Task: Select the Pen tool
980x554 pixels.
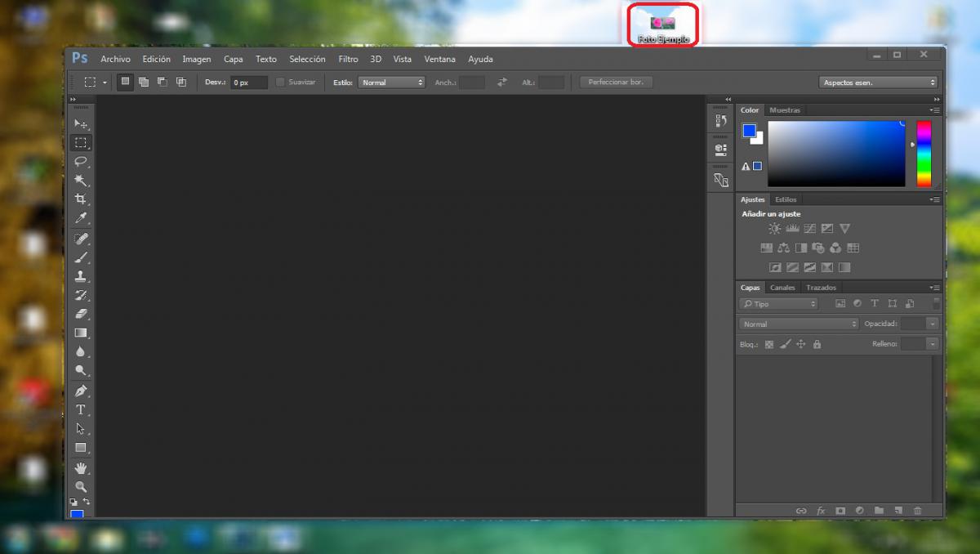Action: tap(81, 391)
